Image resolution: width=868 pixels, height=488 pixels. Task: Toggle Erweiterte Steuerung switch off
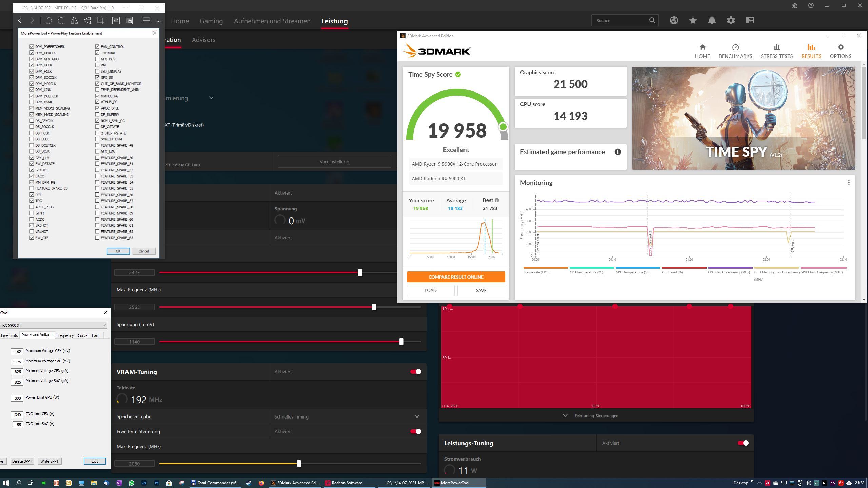click(415, 431)
